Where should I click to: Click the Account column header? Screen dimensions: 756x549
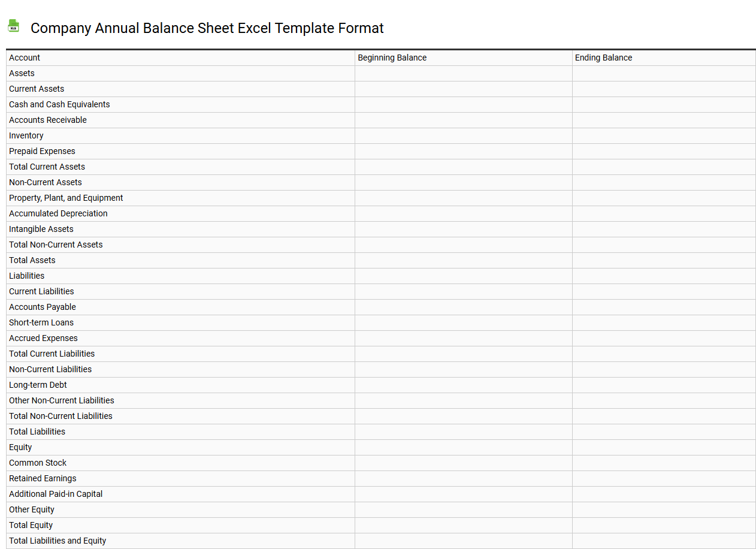coord(25,58)
